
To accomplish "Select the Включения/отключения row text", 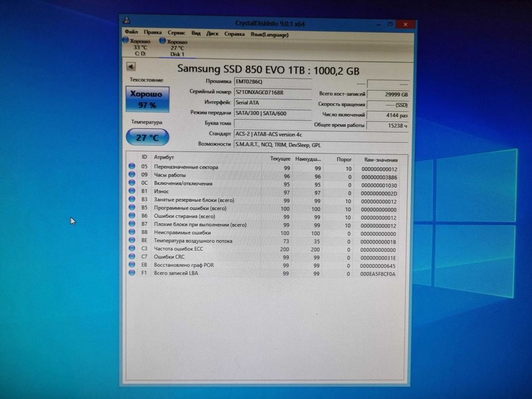I will [183, 184].
